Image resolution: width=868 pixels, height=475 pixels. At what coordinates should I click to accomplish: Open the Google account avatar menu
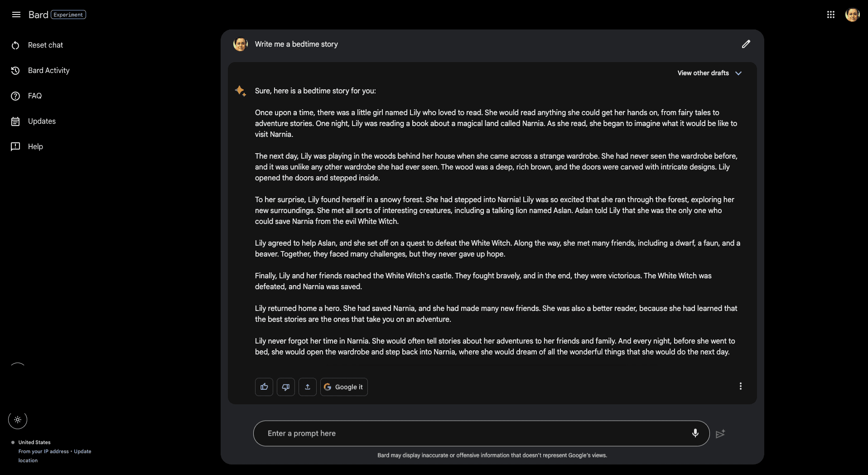point(852,15)
